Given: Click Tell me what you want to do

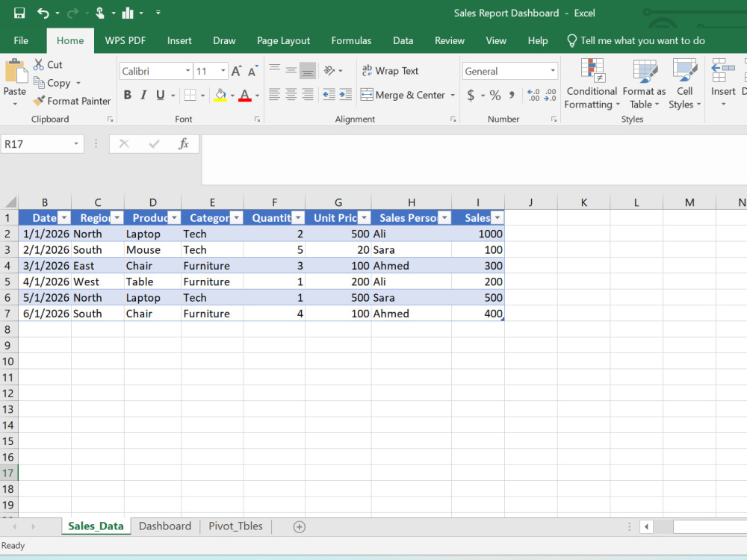Looking at the screenshot, I should [x=636, y=40].
